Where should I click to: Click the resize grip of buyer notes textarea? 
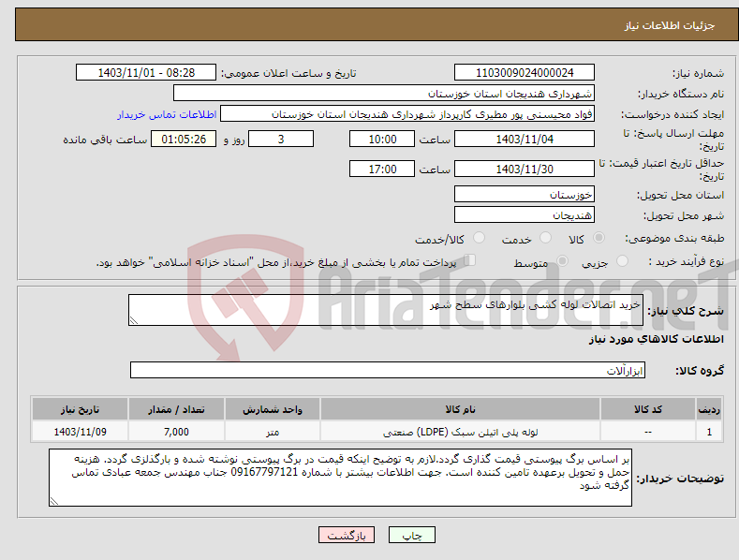pyautogui.click(x=54, y=502)
